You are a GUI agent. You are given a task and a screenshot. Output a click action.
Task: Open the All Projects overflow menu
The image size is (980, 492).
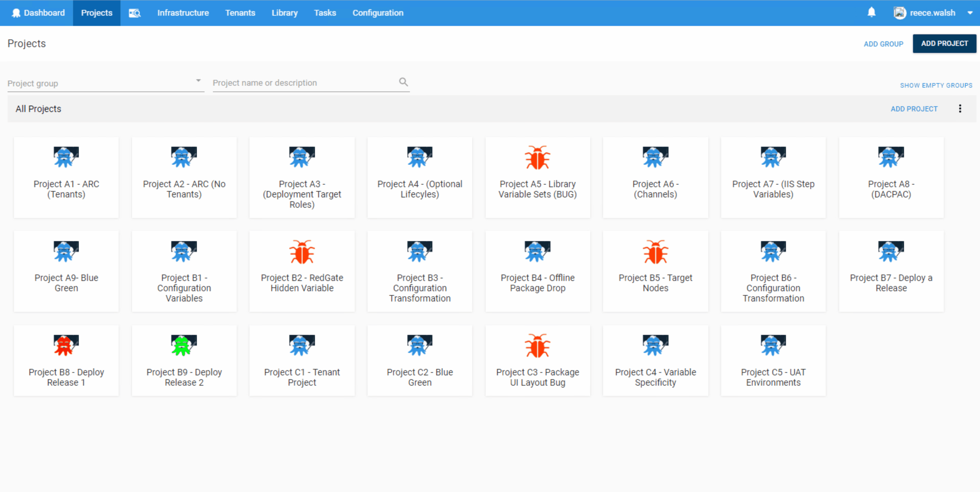[960, 108]
